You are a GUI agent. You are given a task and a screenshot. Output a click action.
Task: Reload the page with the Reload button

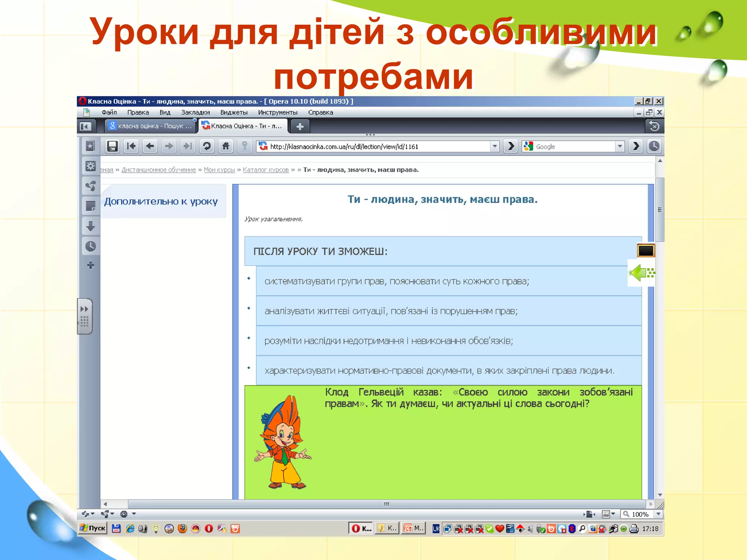207,146
